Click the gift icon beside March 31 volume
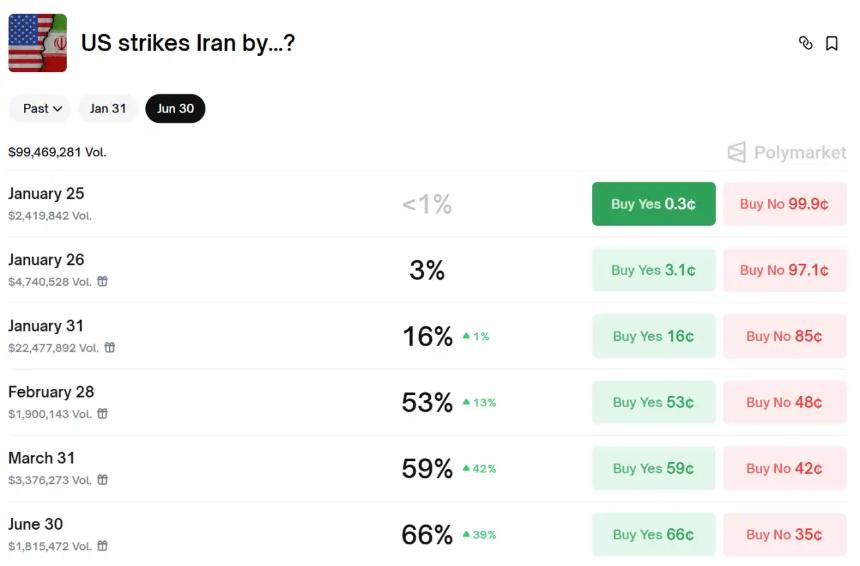This screenshot has height=566, width=860. (102, 480)
